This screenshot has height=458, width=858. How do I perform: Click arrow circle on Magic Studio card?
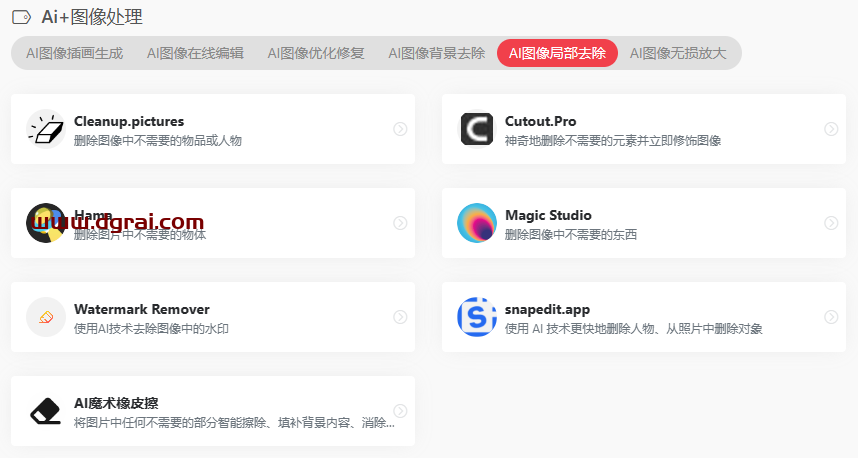831,223
